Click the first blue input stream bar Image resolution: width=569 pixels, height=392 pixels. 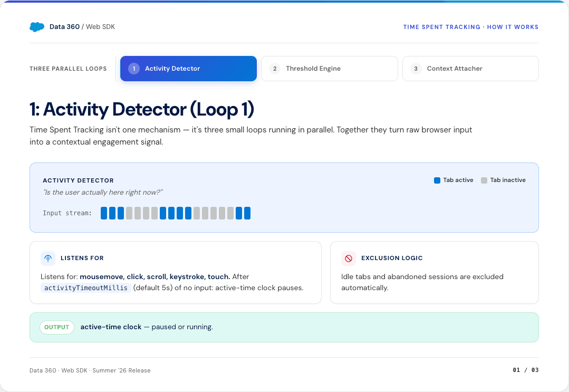pyautogui.click(x=104, y=213)
